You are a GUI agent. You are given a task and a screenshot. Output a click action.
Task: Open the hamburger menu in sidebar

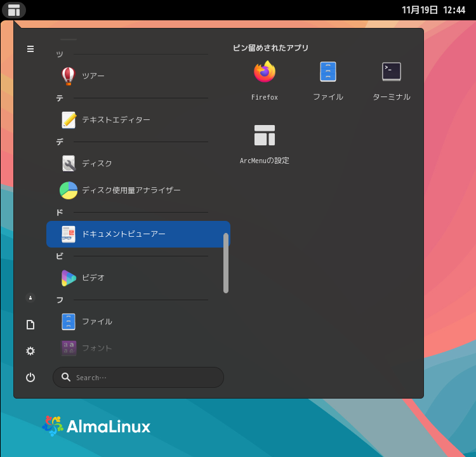click(30, 49)
